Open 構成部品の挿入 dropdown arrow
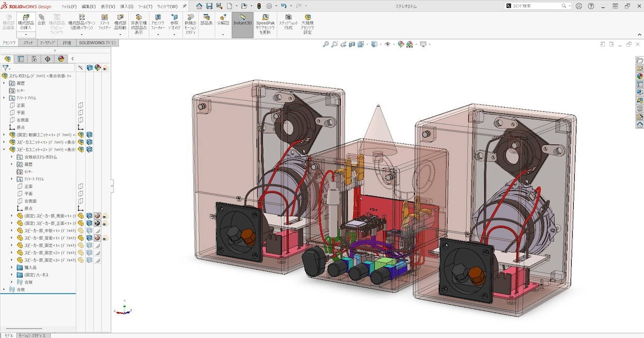 pos(26,35)
